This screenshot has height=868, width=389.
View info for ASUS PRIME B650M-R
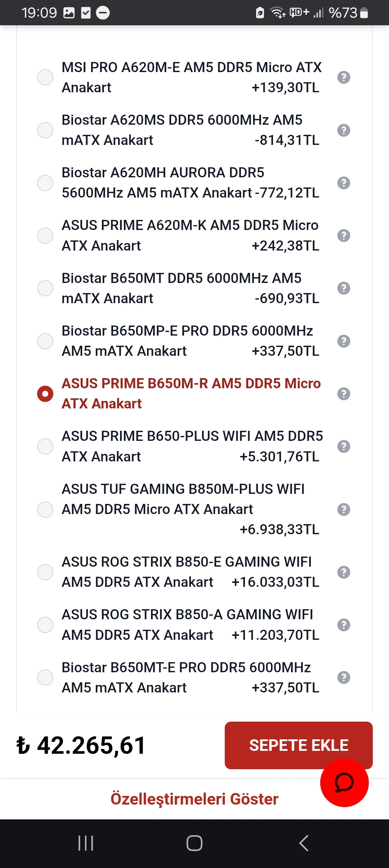pos(344,394)
